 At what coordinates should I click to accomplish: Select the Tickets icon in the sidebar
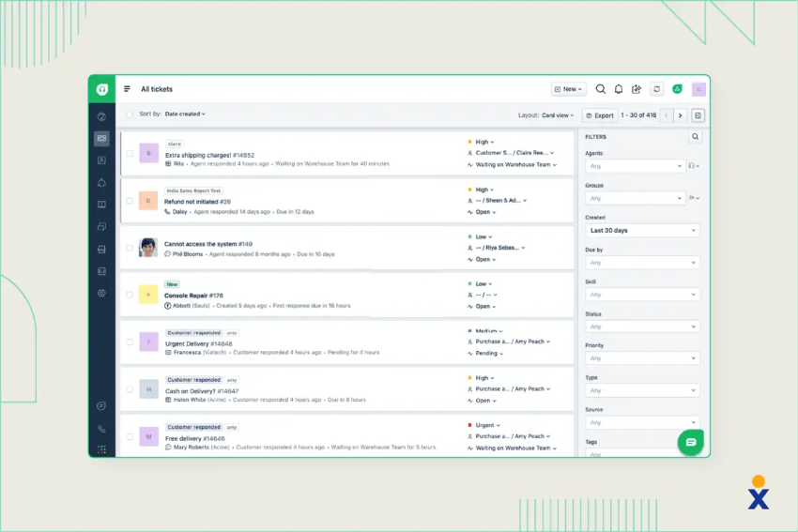tap(101, 138)
